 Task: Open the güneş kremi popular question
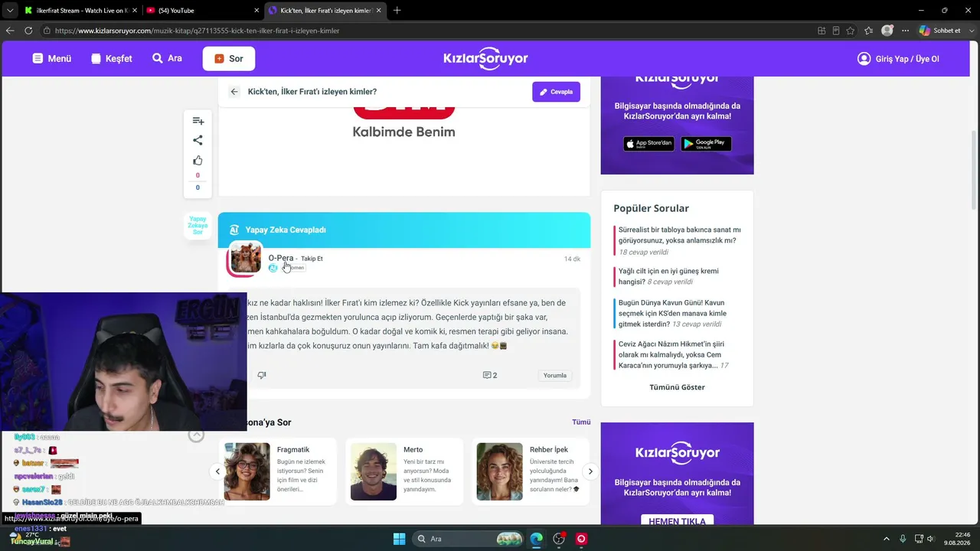point(668,276)
